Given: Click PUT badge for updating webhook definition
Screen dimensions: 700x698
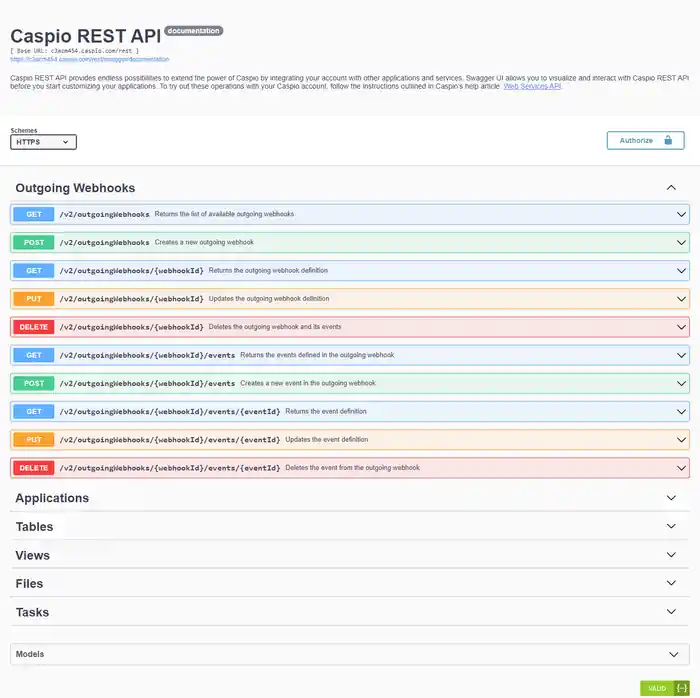Looking at the screenshot, I should pos(33,299).
